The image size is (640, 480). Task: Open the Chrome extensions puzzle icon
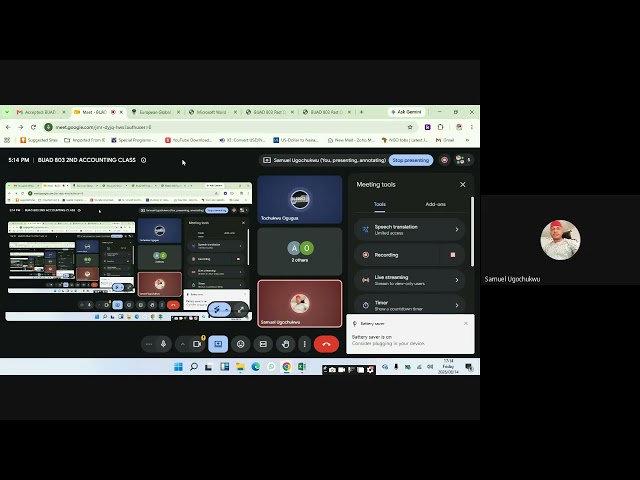pyautogui.click(x=440, y=127)
